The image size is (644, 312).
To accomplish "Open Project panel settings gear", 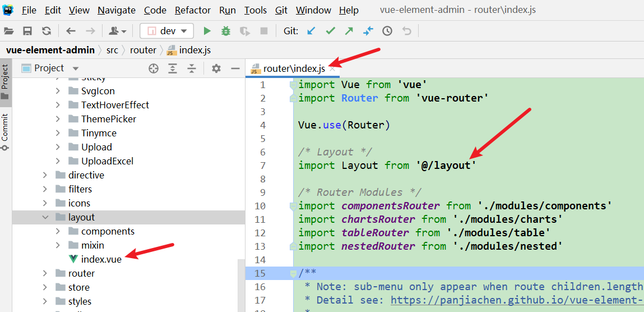I will coord(216,68).
